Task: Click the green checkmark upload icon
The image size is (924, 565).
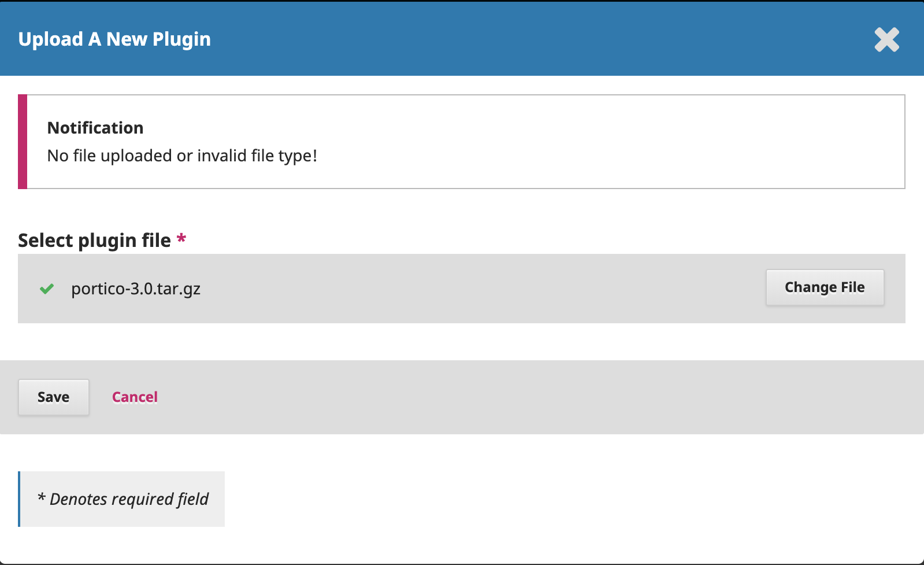Action: 47,289
